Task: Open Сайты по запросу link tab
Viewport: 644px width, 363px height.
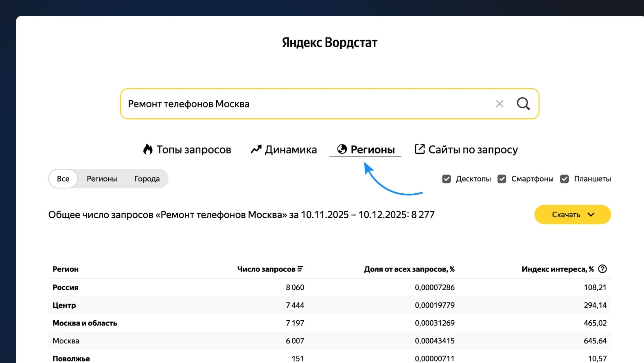Action: 466,149
